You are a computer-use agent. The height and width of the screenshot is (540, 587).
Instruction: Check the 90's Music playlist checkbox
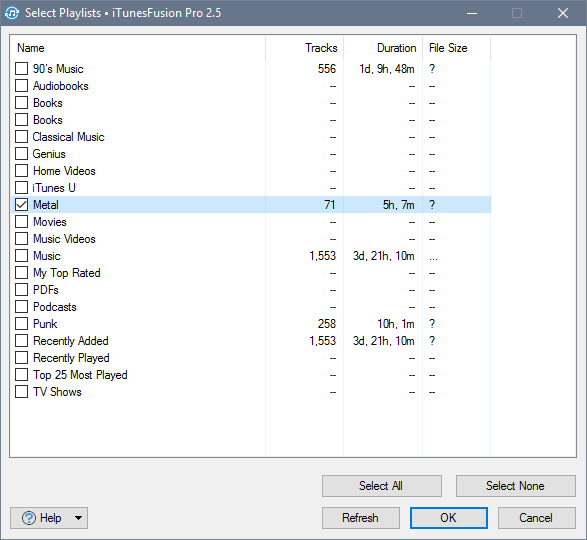pos(21,69)
